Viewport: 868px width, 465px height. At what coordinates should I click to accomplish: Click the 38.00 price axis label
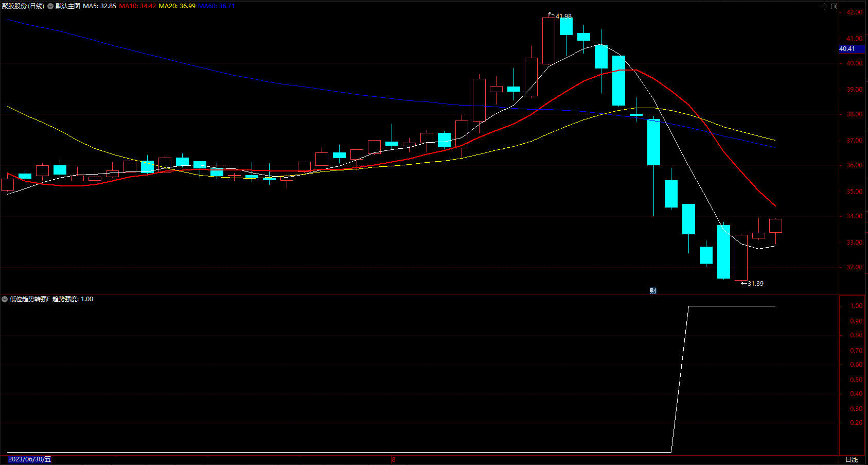tap(855, 114)
